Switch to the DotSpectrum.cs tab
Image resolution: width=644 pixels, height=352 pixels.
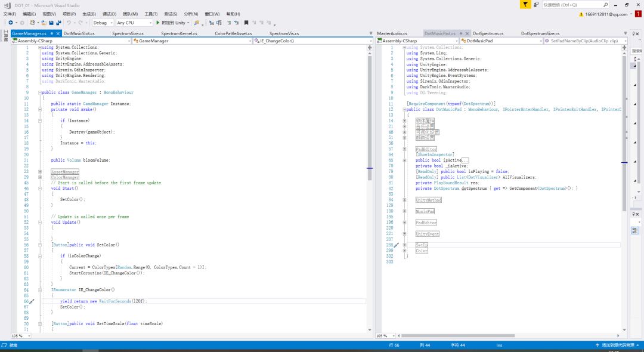click(488, 33)
